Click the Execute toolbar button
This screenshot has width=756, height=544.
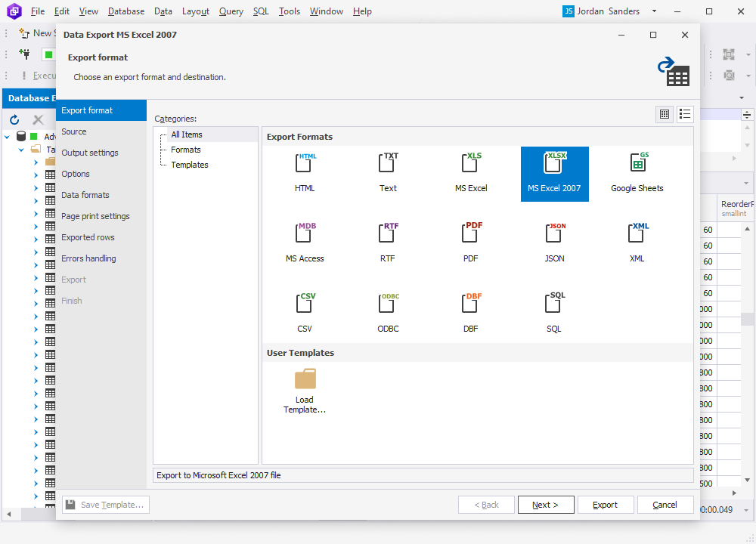(x=39, y=76)
